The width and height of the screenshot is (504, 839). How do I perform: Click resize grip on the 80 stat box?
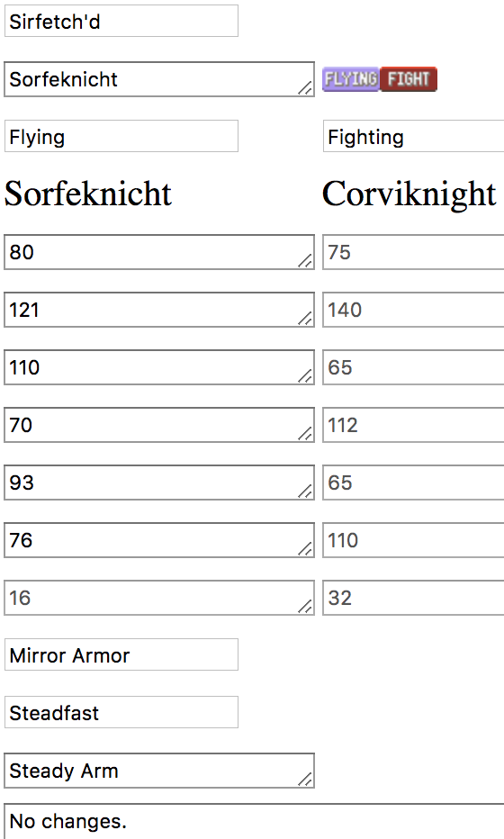tap(305, 260)
